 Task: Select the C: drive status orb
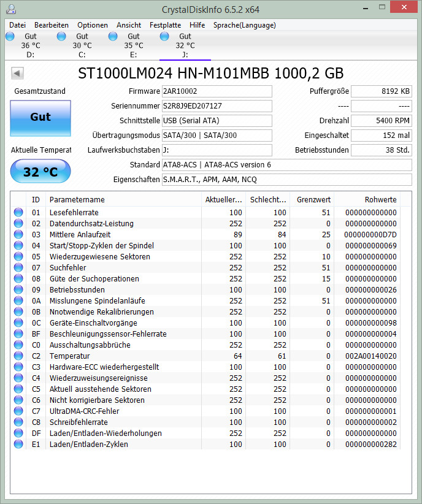pyautogui.click(x=61, y=36)
